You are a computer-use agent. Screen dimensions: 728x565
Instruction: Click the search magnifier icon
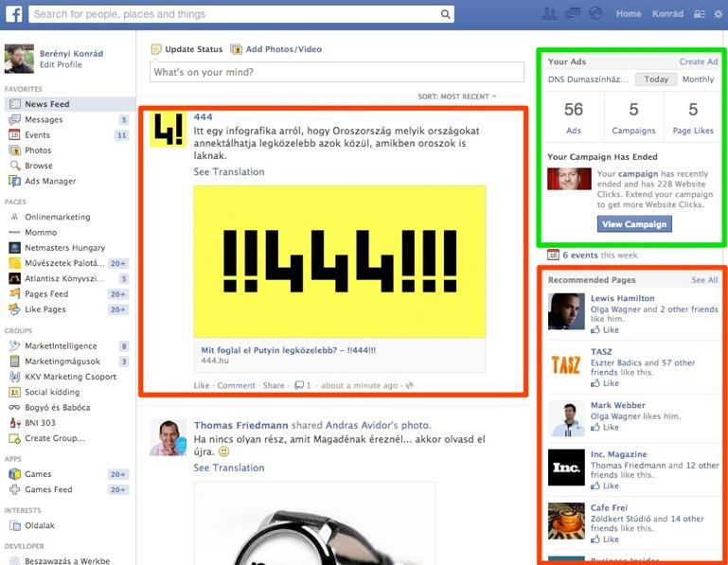(x=445, y=14)
